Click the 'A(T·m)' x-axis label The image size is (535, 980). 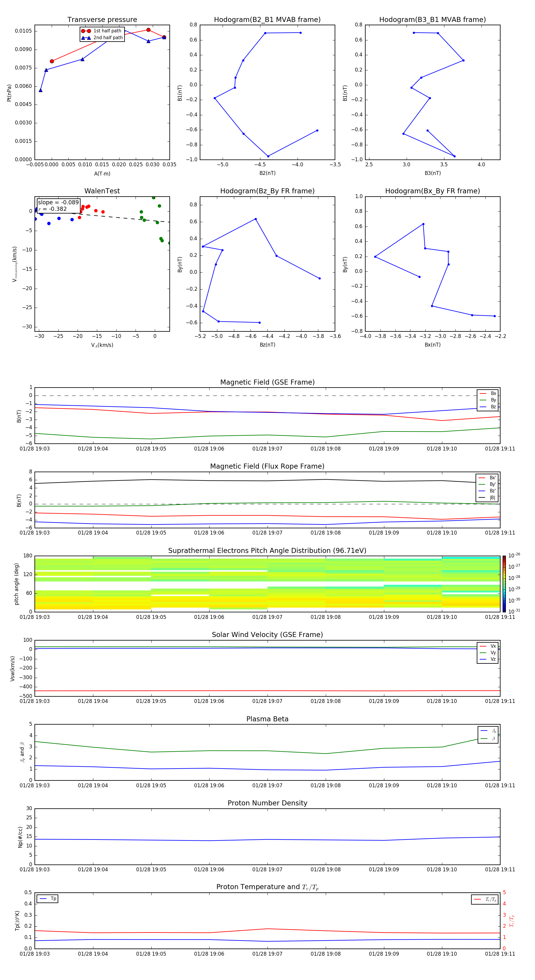click(102, 173)
